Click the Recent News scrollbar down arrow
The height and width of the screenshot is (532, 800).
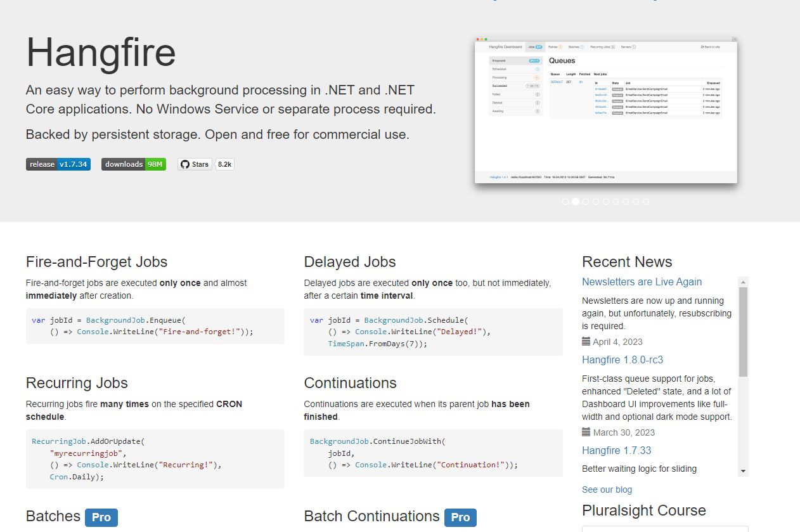pos(743,471)
